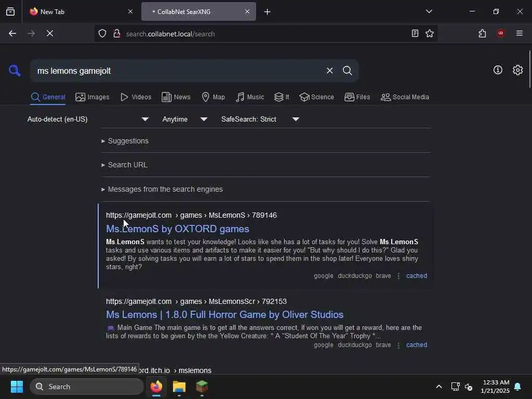Open more options dots for Oliver Studios result
The height and width of the screenshot is (399, 532).
[x=398, y=345]
